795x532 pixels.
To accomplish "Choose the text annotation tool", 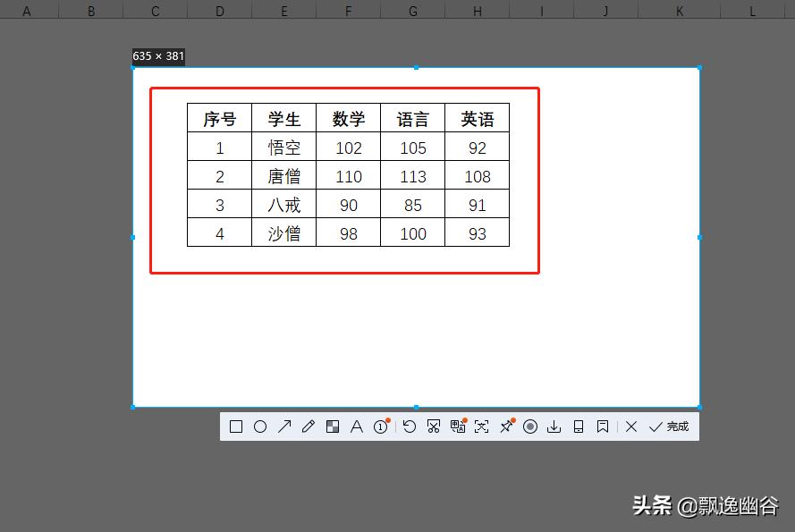I will [357, 426].
